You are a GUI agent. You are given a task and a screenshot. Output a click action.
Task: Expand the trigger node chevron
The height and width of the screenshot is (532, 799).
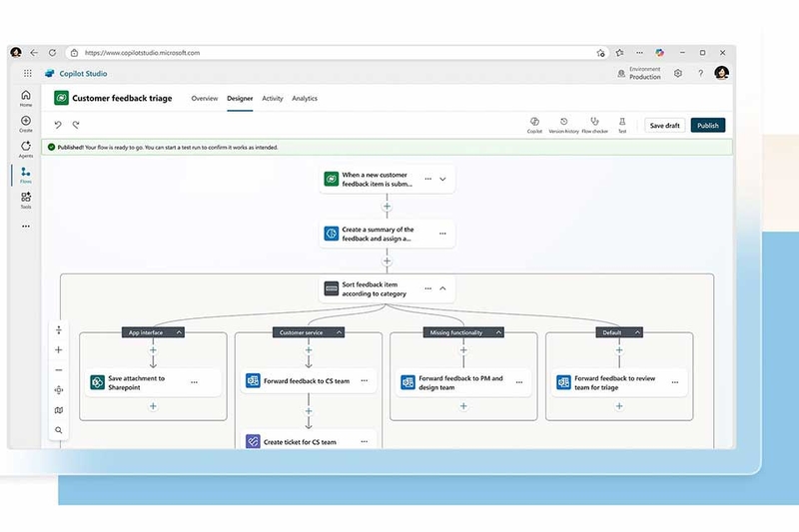click(442, 180)
